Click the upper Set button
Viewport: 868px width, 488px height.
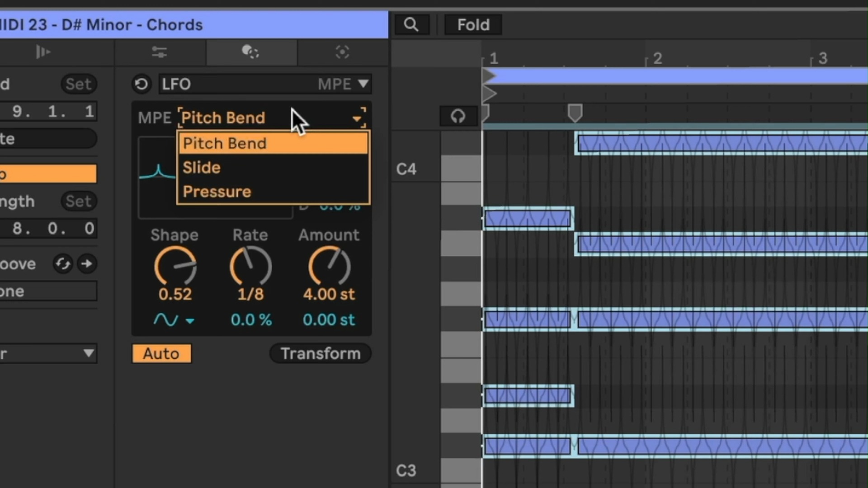pos(79,84)
